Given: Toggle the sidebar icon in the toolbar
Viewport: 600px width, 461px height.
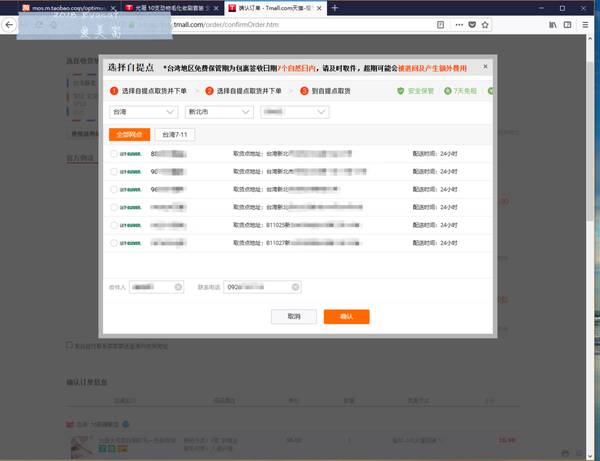Looking at the screenshot, I should (x=567, y=25).
